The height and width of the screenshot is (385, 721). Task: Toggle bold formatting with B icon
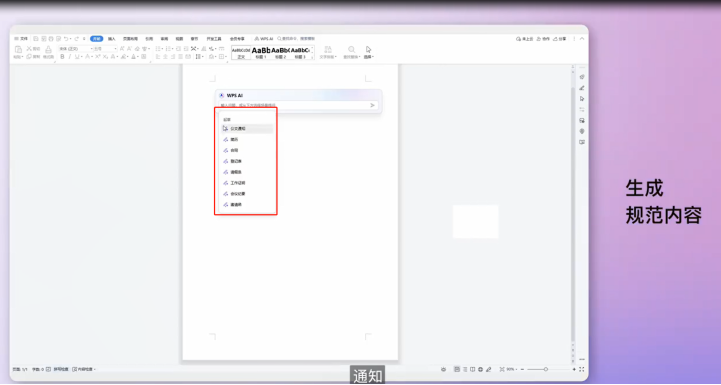click(63, 57)
